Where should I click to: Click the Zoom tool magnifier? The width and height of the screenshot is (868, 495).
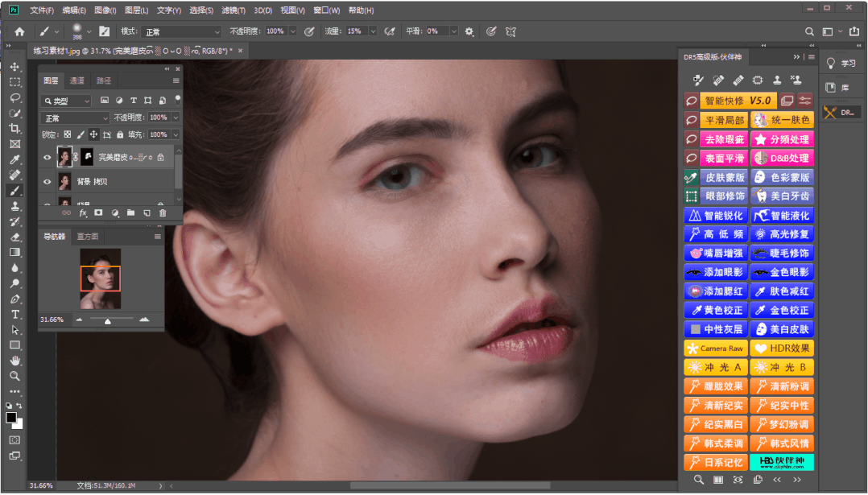14,376
